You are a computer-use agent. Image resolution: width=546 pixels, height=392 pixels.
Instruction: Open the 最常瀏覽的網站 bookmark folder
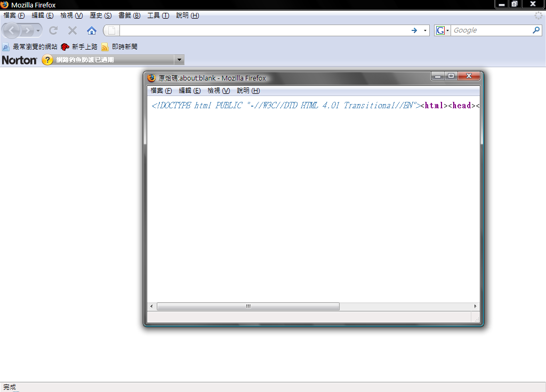tap(30, 47)
